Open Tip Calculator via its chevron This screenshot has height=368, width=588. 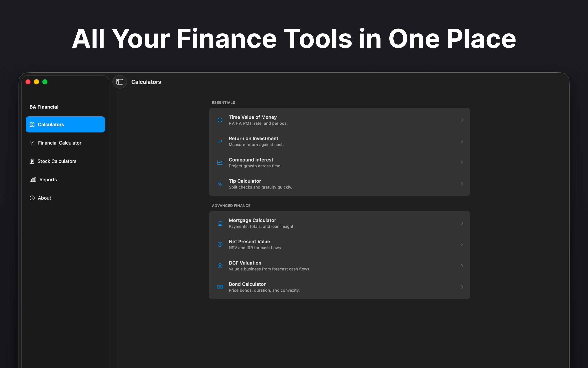click(462, 184)
